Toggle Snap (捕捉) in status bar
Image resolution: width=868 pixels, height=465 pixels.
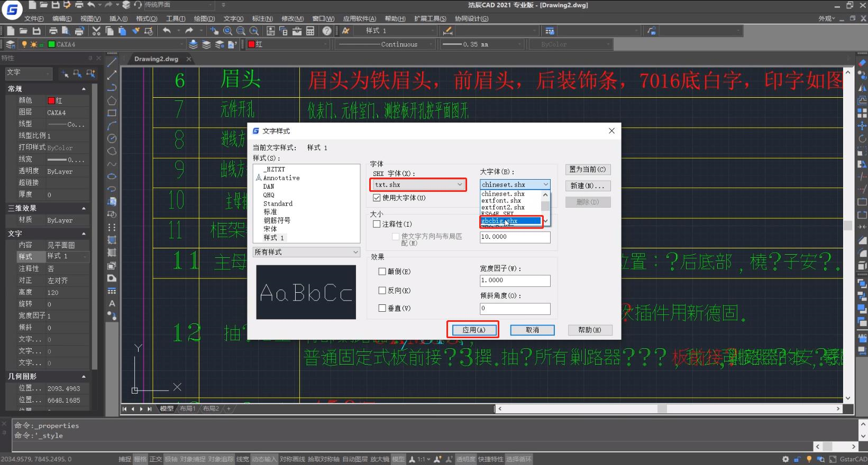[125, 459]
